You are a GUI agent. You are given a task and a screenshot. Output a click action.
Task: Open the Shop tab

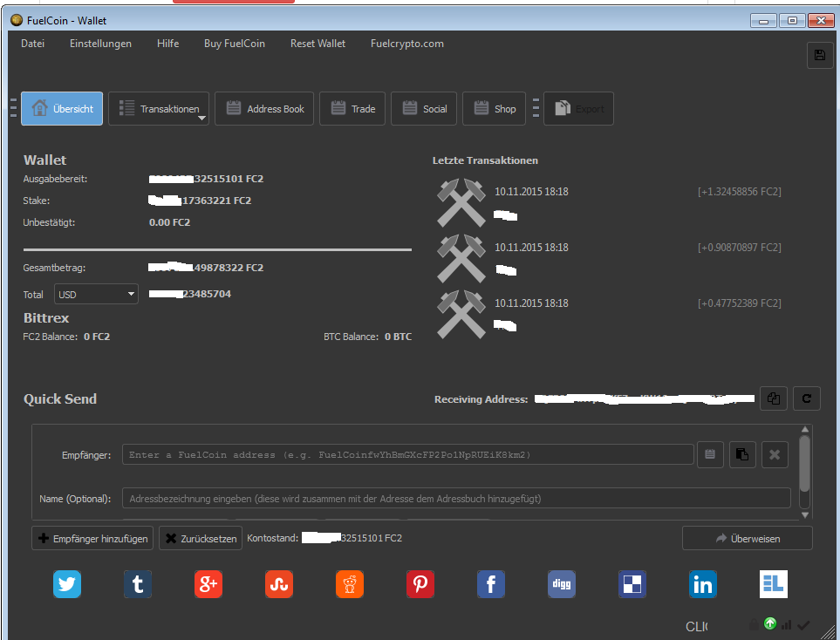point(494,109)
